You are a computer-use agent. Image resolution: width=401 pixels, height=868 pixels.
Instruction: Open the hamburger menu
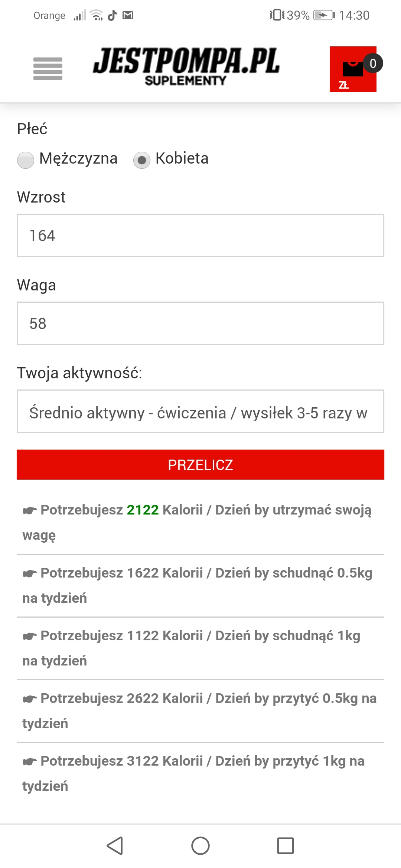tap(48, 69)
